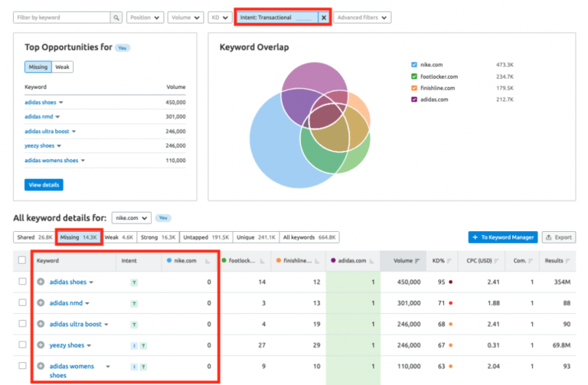The height and width of the screenshot is (385, 588).
Task: Select the Missing toggle in Top Opportunities
Action: pyautogui.click(x=38, y=67)
